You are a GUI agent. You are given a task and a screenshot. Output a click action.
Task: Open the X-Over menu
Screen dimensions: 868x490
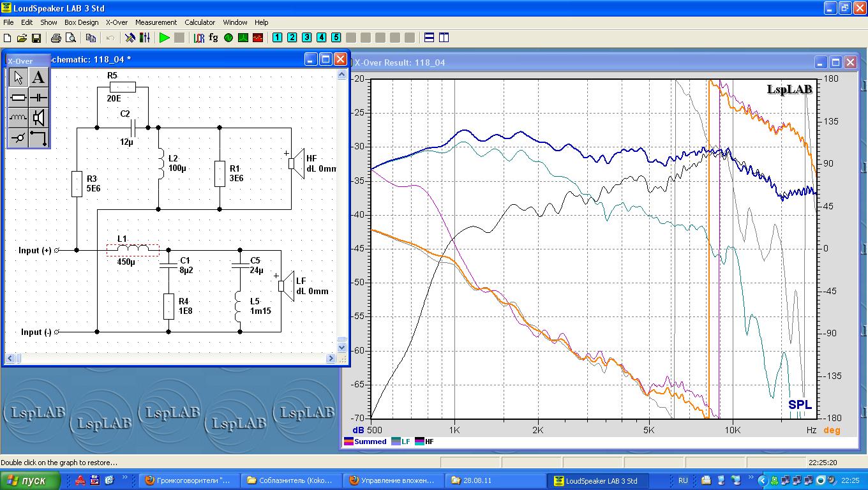click(117, 22)
